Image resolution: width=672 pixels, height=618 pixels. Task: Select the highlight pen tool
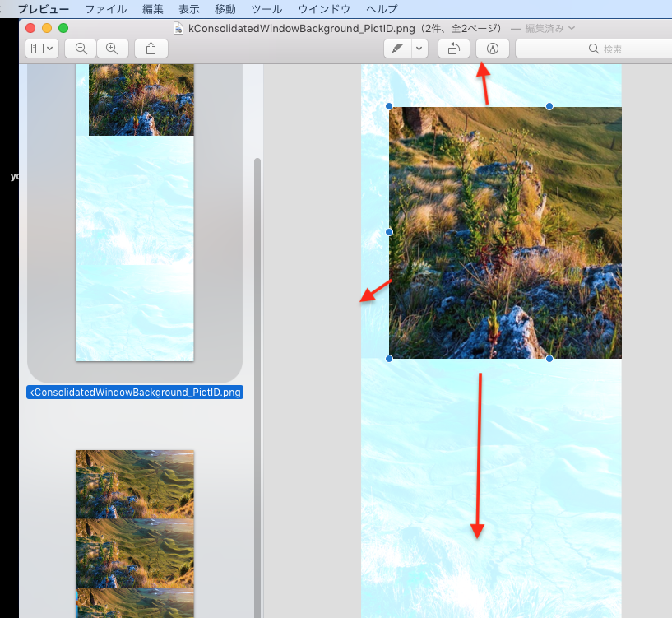tap(398, 49)
